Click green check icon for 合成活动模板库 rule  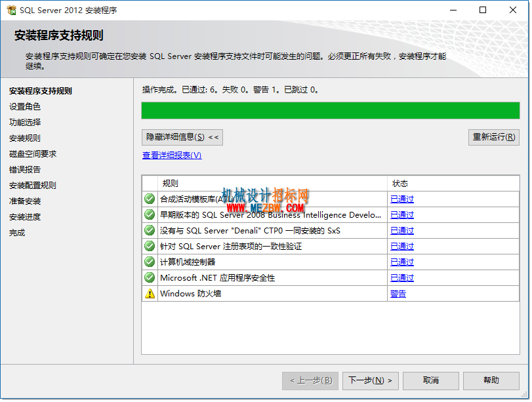point(150,199)
